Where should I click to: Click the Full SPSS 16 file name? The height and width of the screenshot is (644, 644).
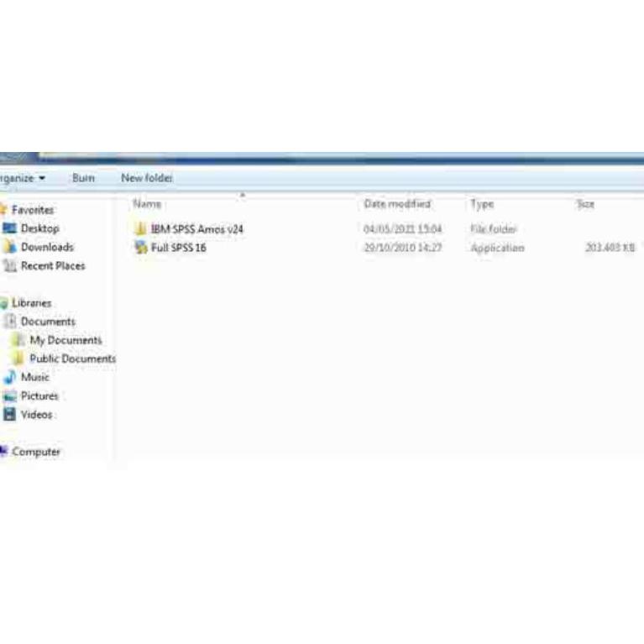[179, 248]
